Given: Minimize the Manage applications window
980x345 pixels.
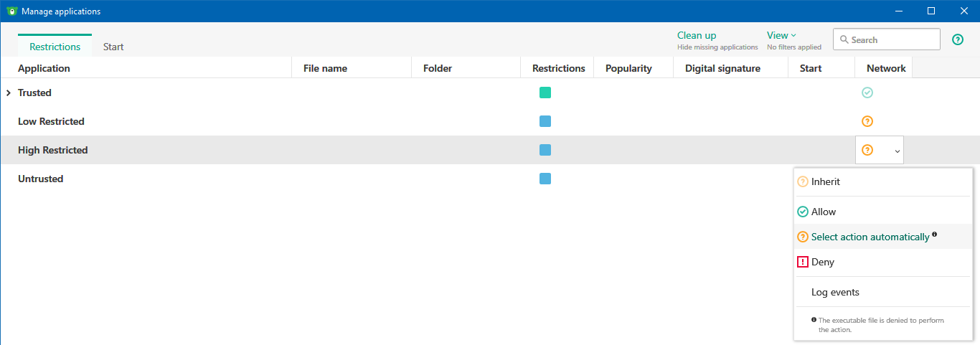Looking at the screenshot, I should [899, 11].
